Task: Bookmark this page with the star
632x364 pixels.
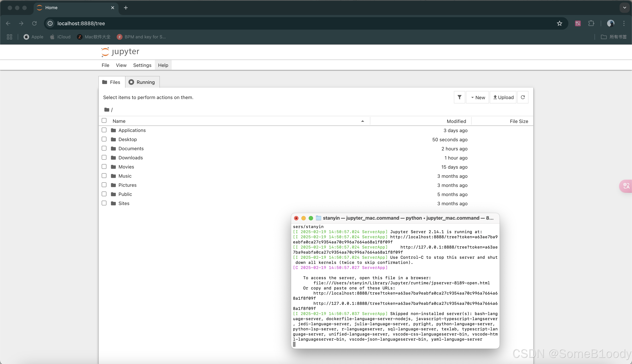Action: 559,23
